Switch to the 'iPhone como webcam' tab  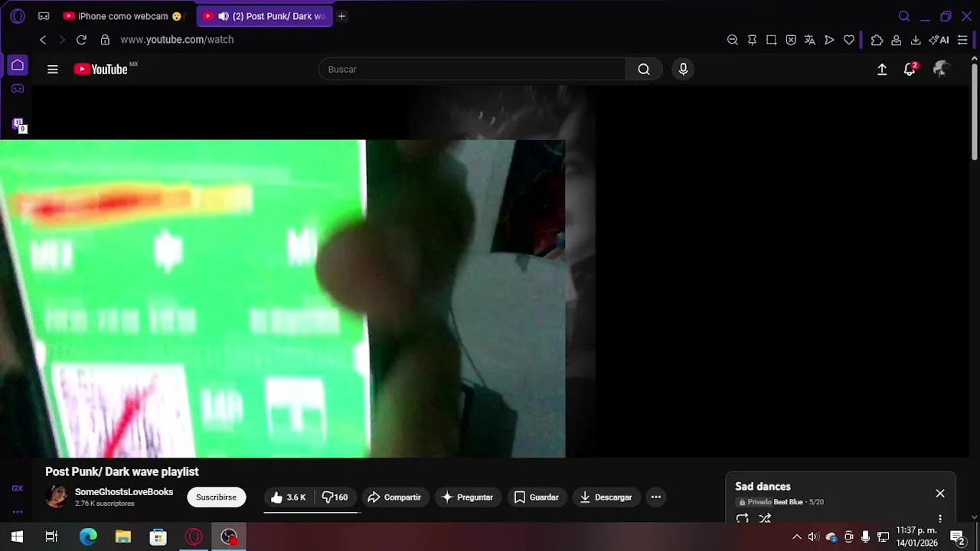[123, 16]
